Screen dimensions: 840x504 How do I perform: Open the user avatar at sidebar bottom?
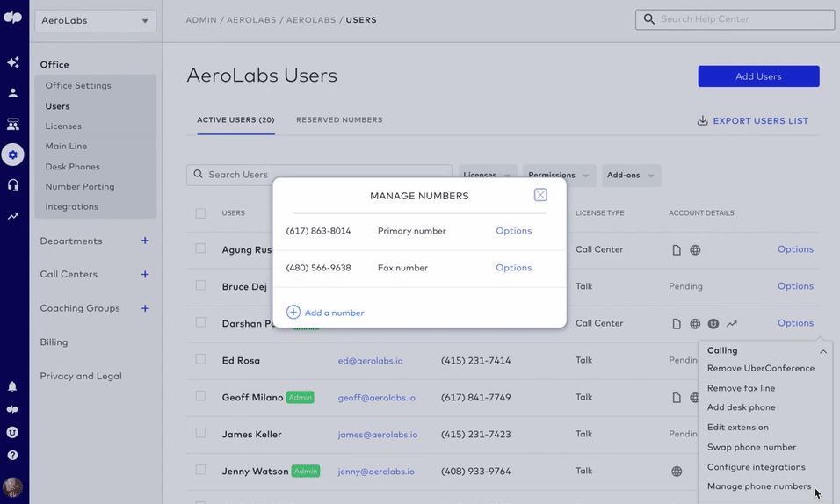click(12, 486)
